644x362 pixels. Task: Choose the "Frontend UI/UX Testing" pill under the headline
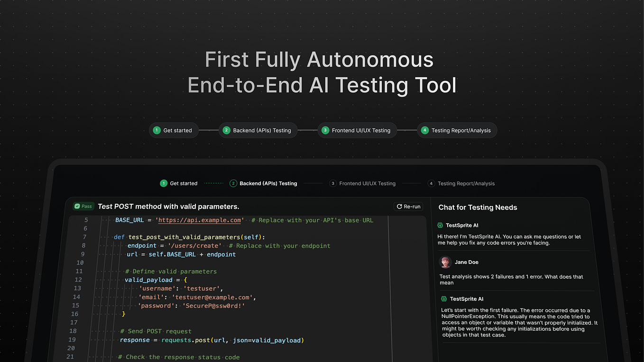click(357, 130)
